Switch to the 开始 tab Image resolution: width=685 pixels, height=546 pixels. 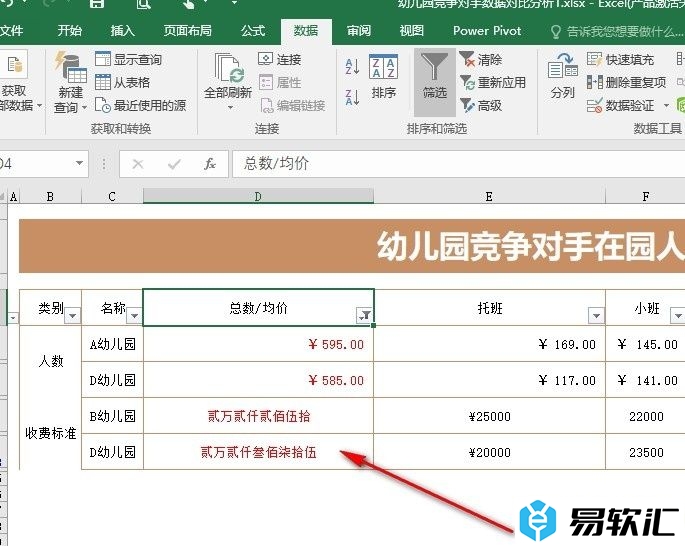coord(70,31)
